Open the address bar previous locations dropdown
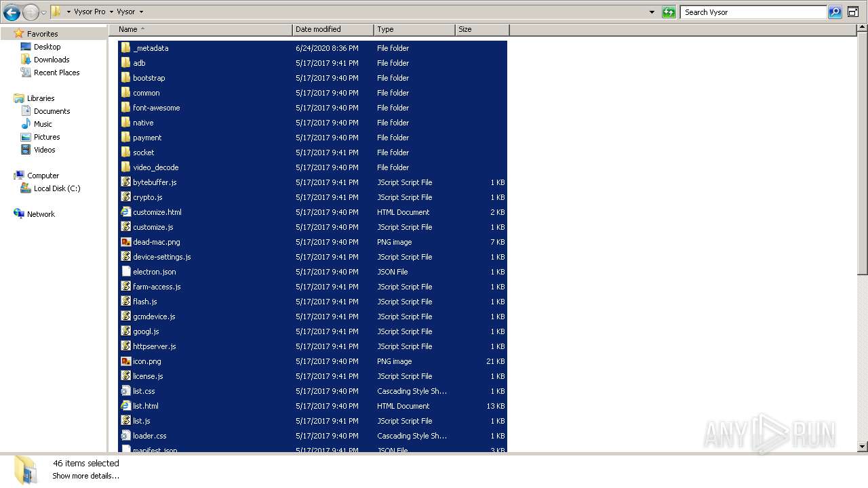 (x=652, y=12)
